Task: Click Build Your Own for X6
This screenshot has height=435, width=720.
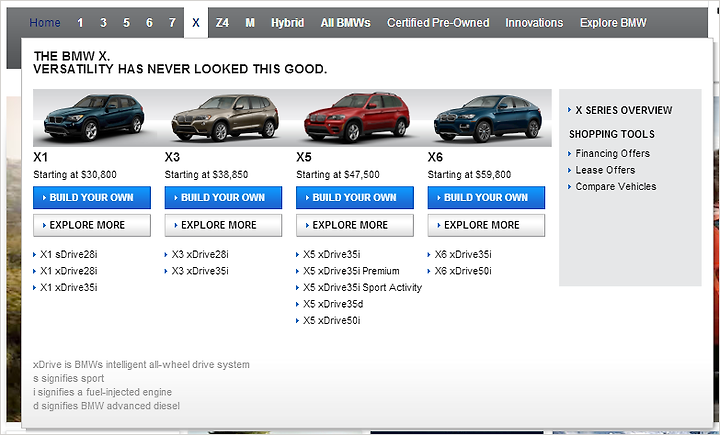Action: coord(486,198)
